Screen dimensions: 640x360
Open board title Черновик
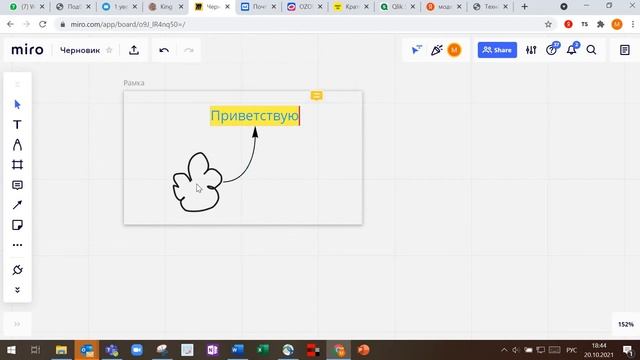pyautogui.click(x=80, y=50)
